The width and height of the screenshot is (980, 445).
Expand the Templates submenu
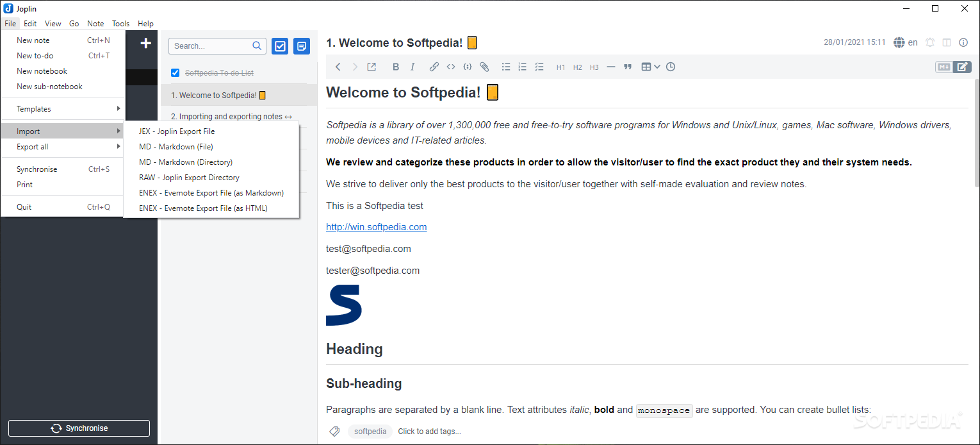point(63,109)
